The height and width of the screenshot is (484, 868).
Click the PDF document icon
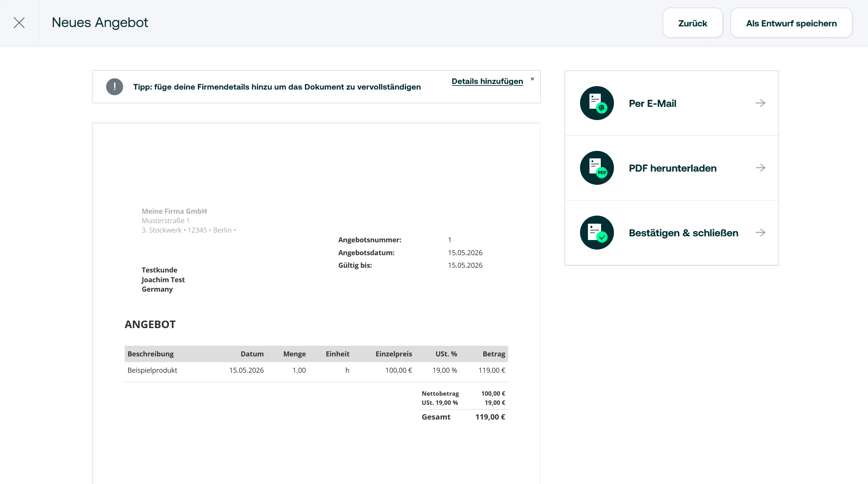(597, 168)
